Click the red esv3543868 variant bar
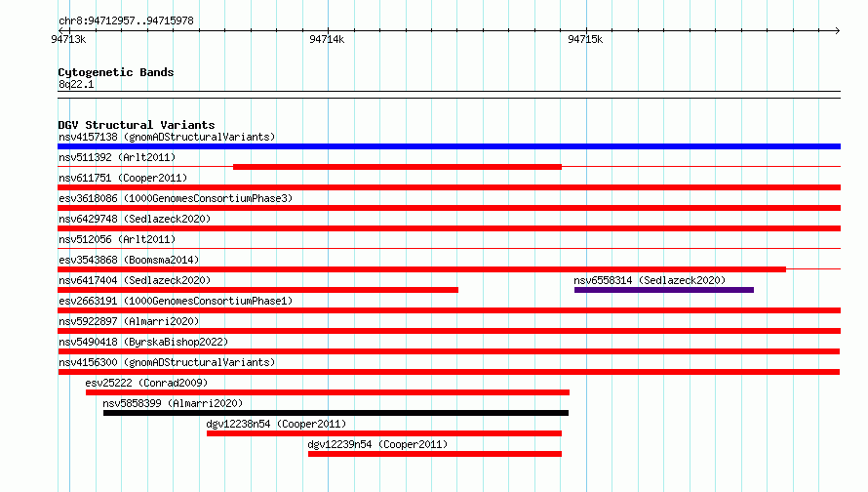868x492 pixels. pos(422,269)
